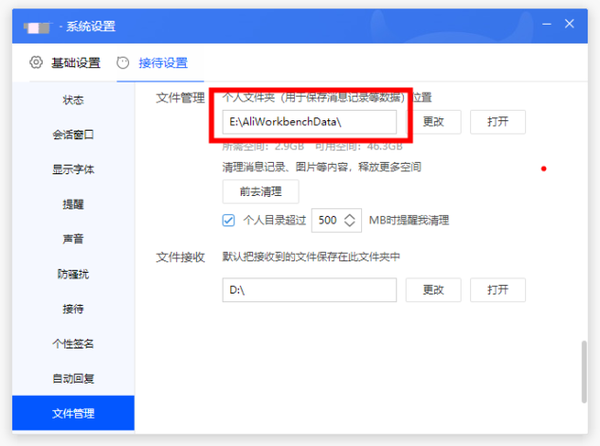Switch to the 基础设置 tab

click(x=75, y=63)
